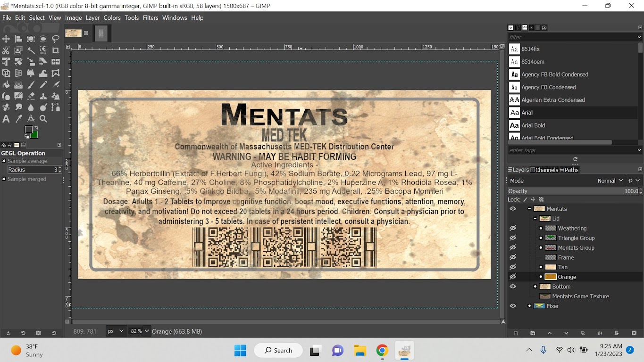Image resolution: width=644 pixels, height=362 pixels.
Task: Select the Text tool
Action: (6, 119)
